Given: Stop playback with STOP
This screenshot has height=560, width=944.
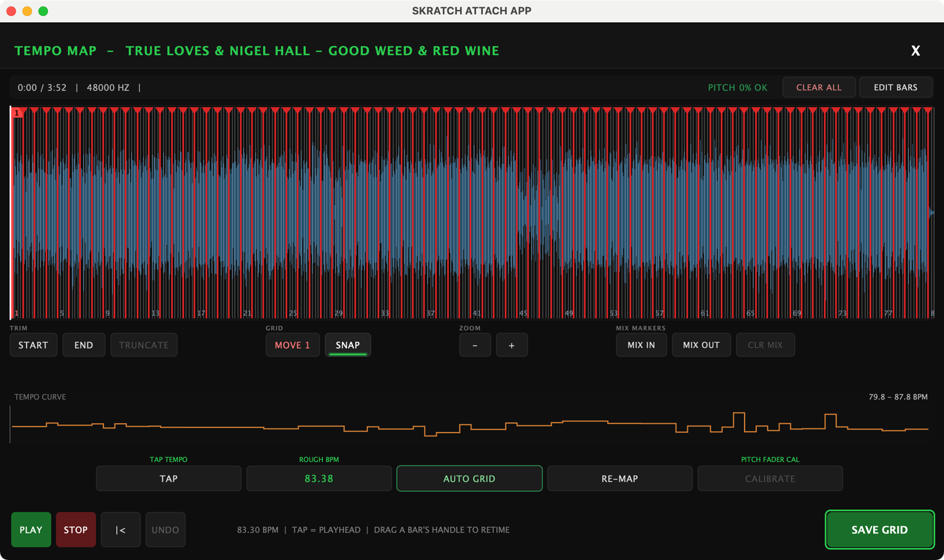Looking at the screenshot, I should coord(76,530).
